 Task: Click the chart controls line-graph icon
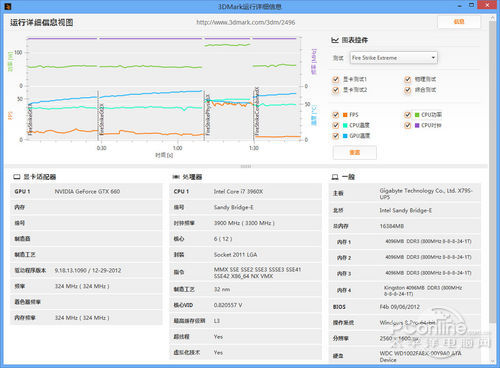coord(335,40)
